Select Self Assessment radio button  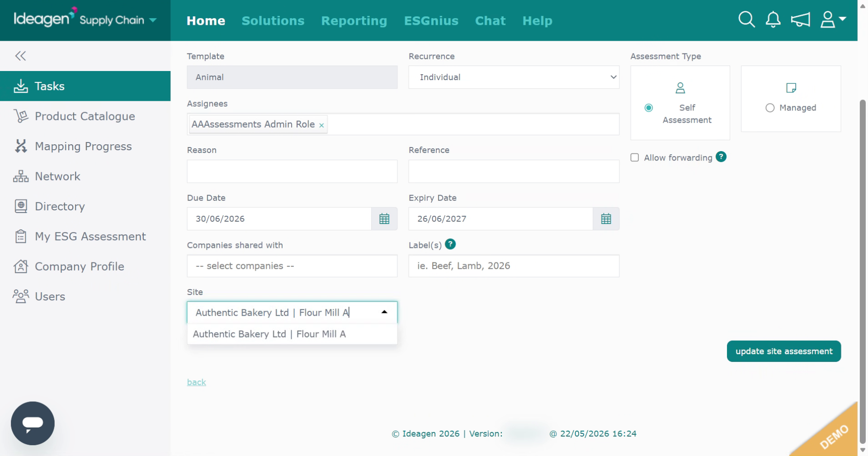pyautogui.click(x=649, y=108)
